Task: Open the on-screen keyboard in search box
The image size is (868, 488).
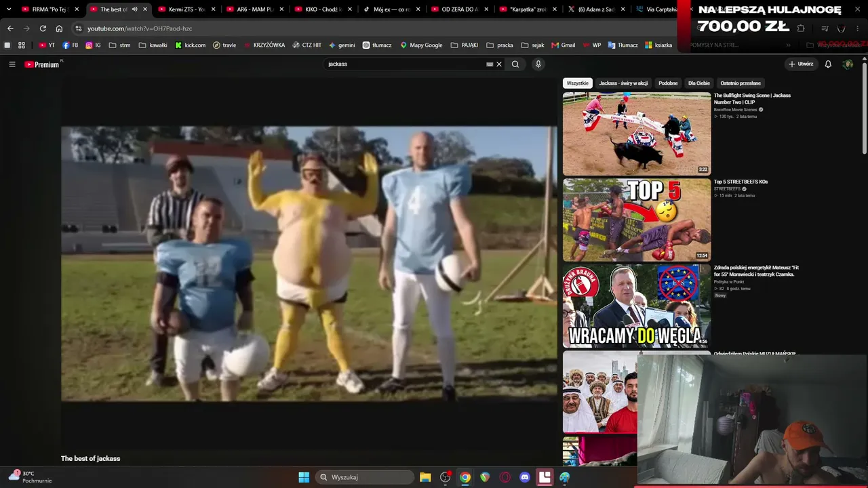Action: click(x=490, y=64)
